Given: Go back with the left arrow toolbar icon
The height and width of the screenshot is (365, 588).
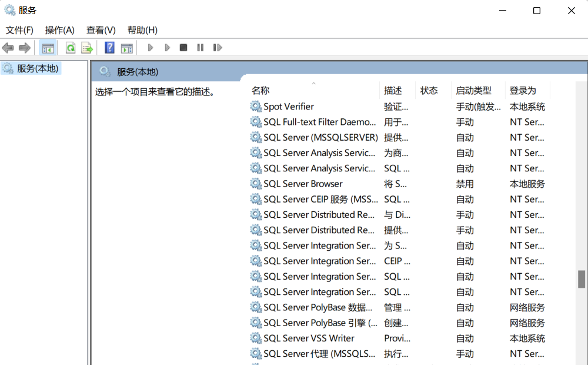Looking at the screenshot, I should [8, 48].
